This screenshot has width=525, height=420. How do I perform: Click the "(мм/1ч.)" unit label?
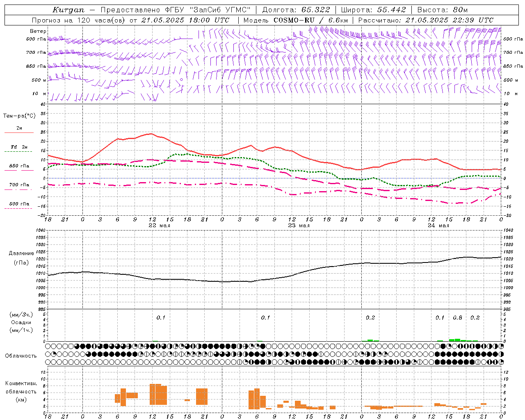click(21, 330)
